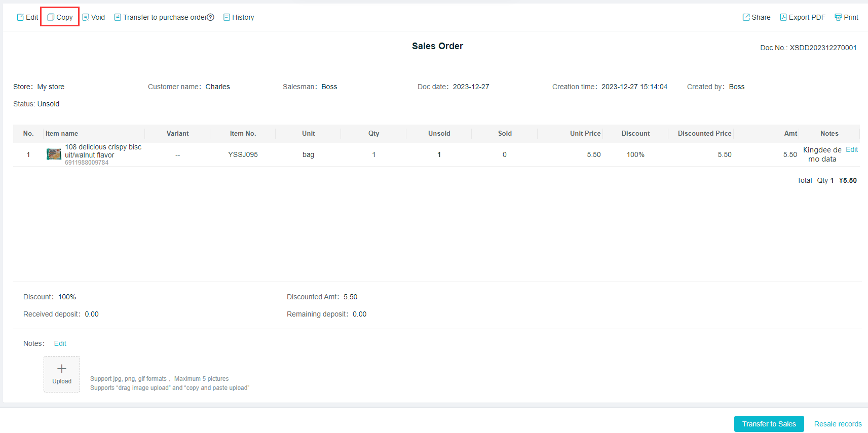Click the Copy document icon

click(x=51, y=17)
